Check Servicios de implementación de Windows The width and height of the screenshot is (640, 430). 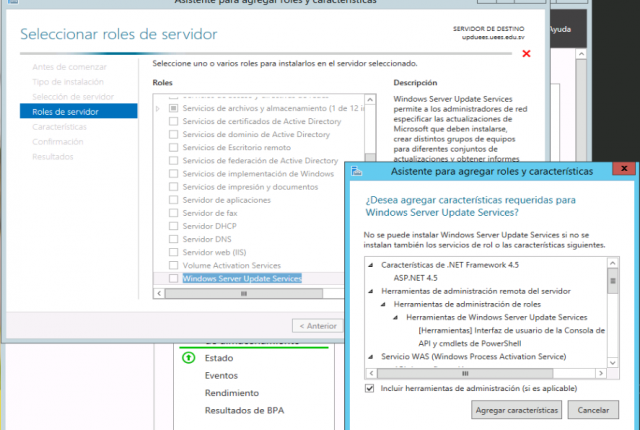(173, 173)
